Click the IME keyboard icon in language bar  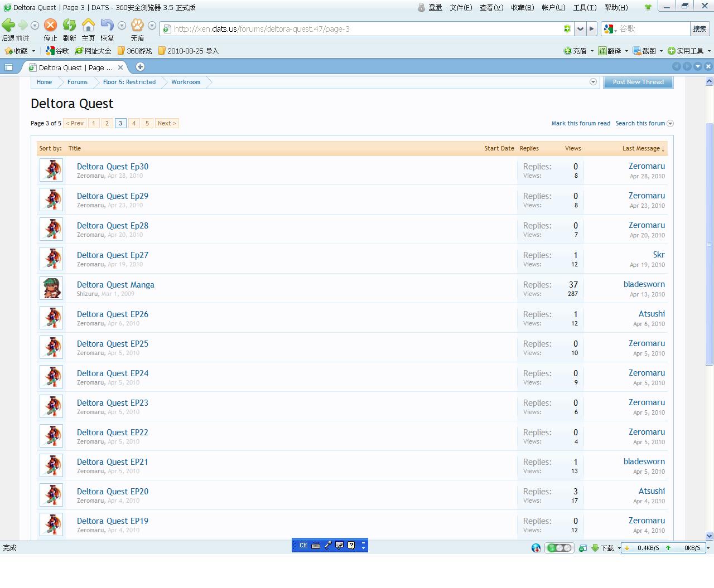(316, 546)
